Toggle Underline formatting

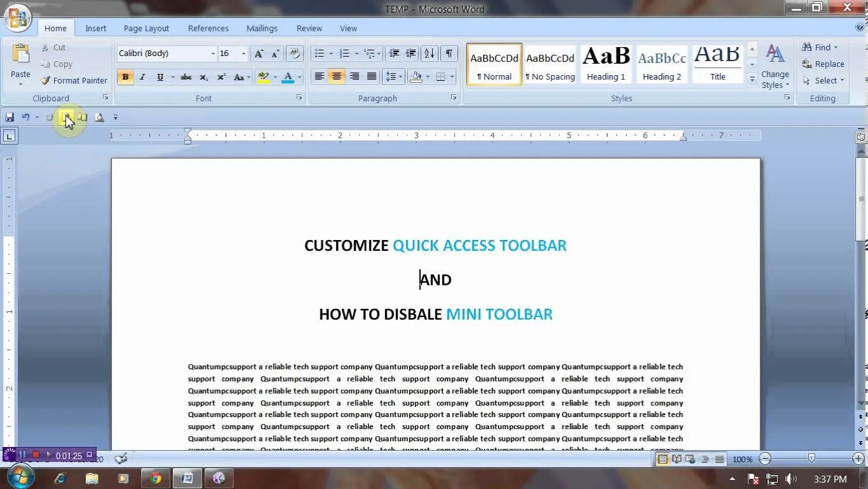coord(160,77)
